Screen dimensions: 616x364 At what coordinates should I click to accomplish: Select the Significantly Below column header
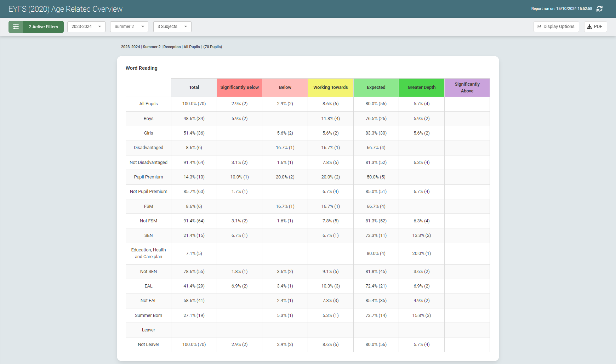[239, 87]
